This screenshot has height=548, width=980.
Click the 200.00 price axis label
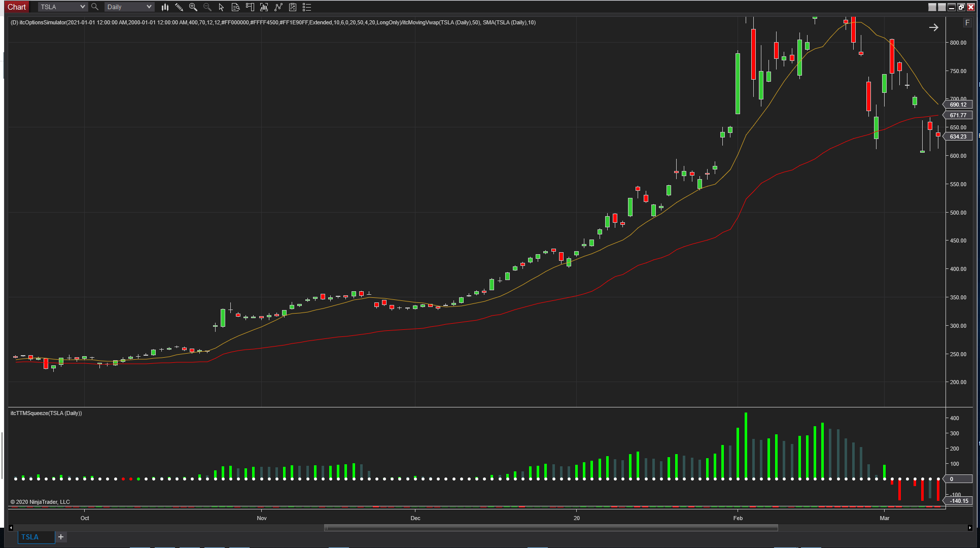958,382
